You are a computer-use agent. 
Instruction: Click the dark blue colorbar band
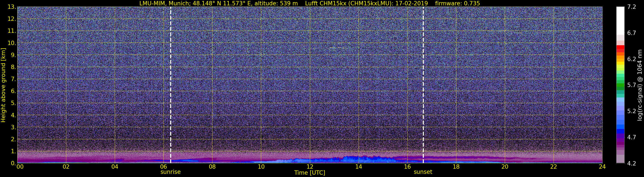620,131
